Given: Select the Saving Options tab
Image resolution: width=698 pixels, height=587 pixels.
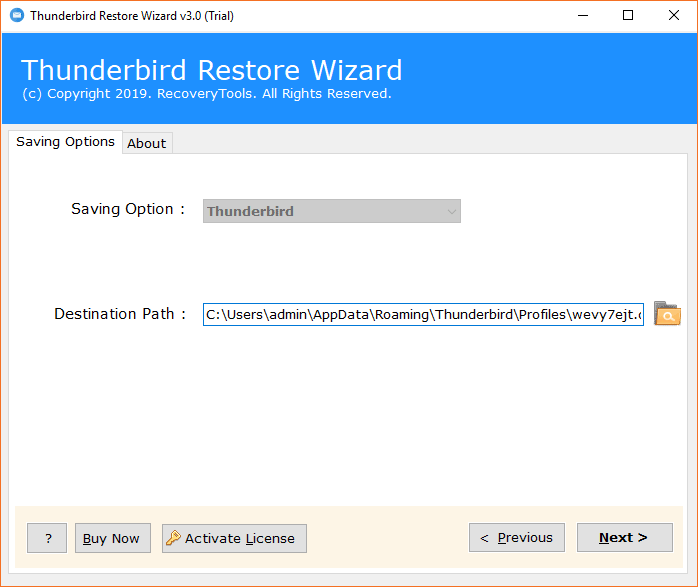Looking at the screenshot, I should pos(65,142).
